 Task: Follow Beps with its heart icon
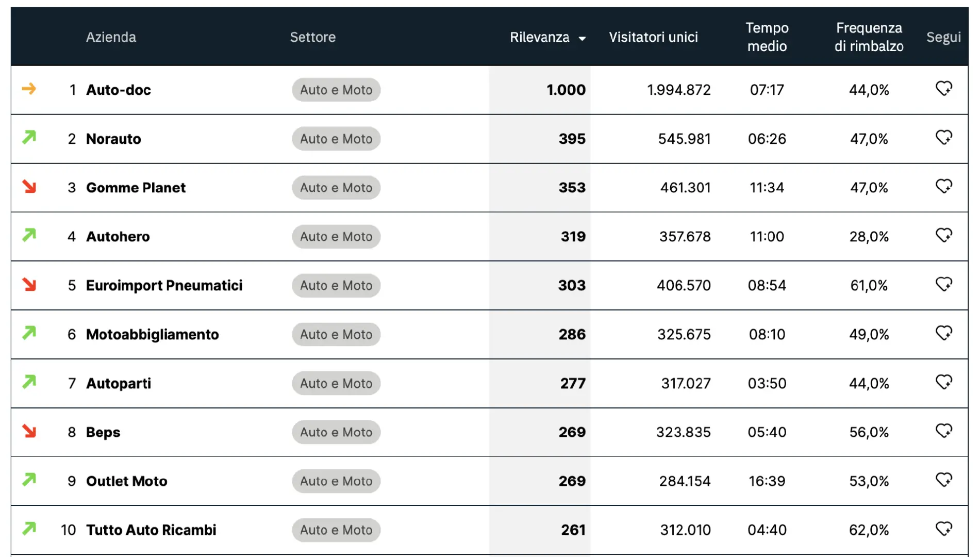944,431
